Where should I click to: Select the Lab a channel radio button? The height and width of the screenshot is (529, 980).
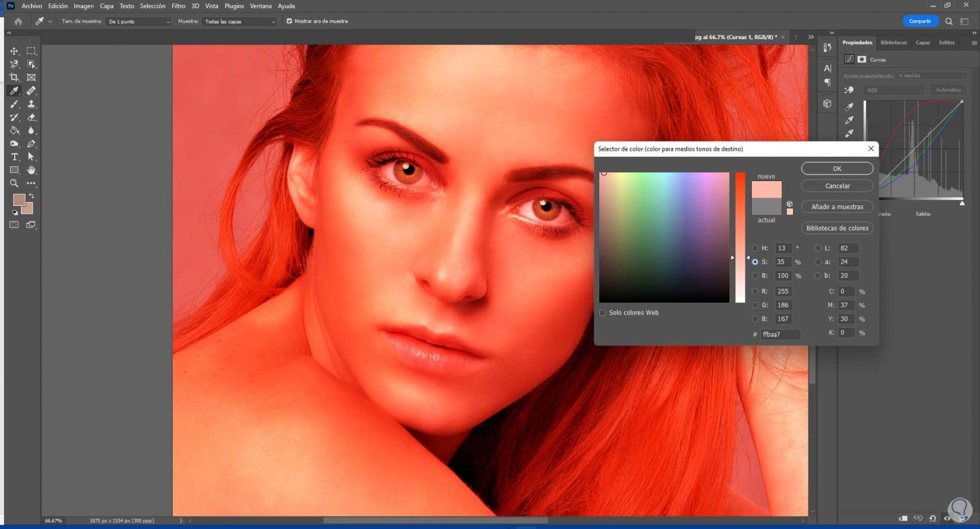(818, 262)
